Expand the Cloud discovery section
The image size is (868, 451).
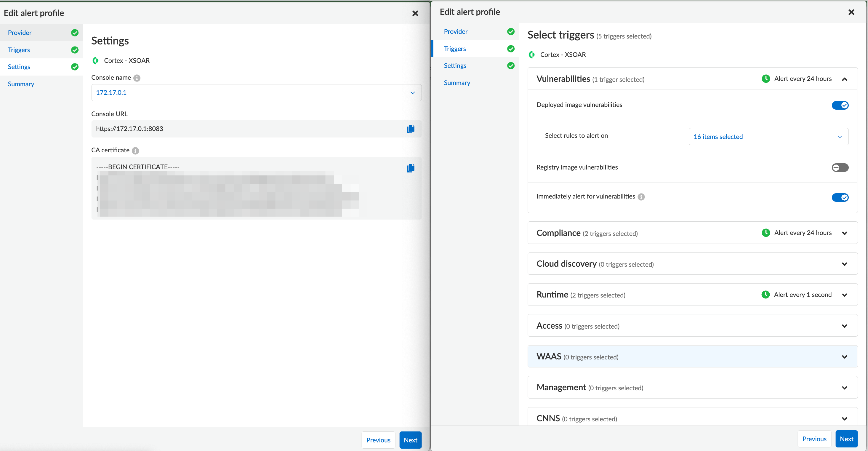tap(844, 264)
